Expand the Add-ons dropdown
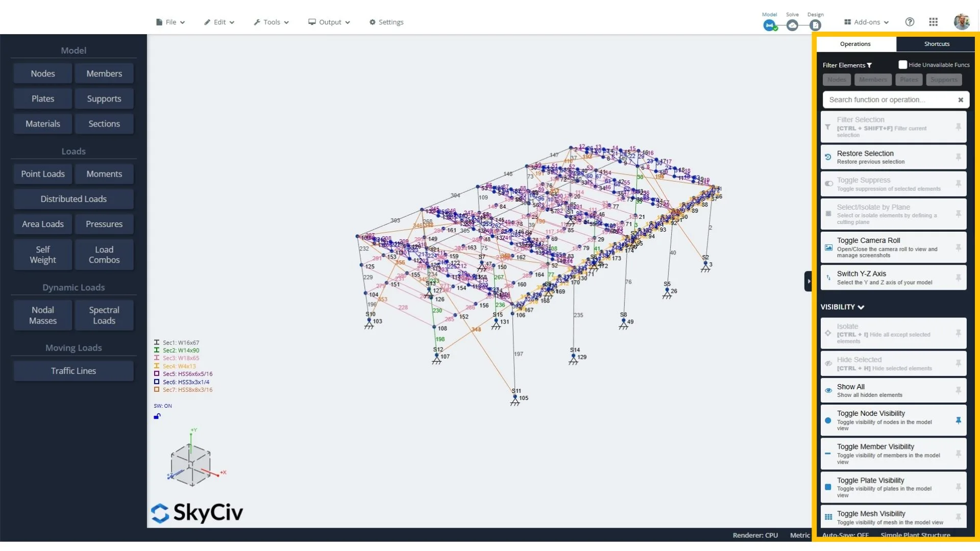 tap(867, 22)
